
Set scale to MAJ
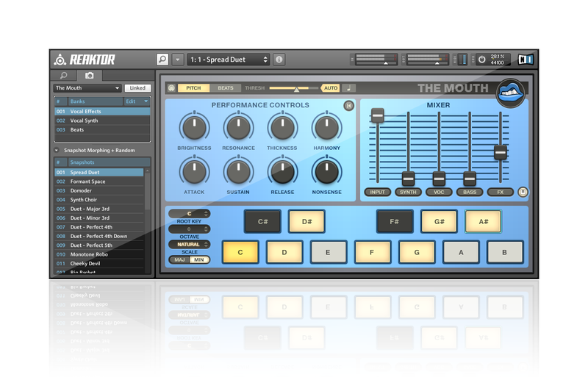pyautogui.click(x=179, y=259)
